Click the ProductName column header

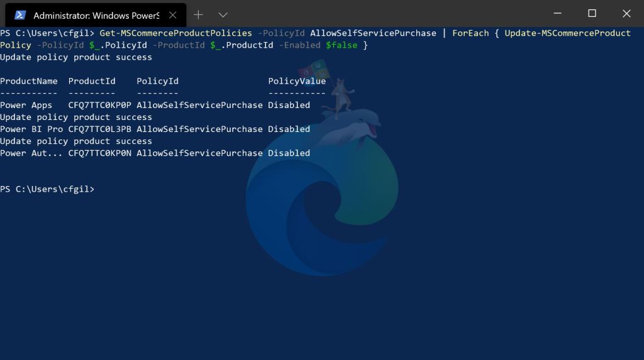(x=29, y=81)
